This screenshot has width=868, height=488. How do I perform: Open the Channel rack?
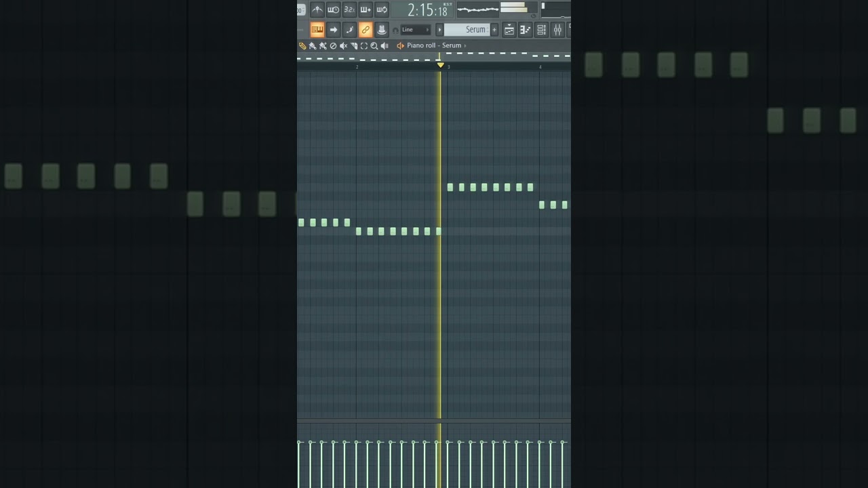541,29
